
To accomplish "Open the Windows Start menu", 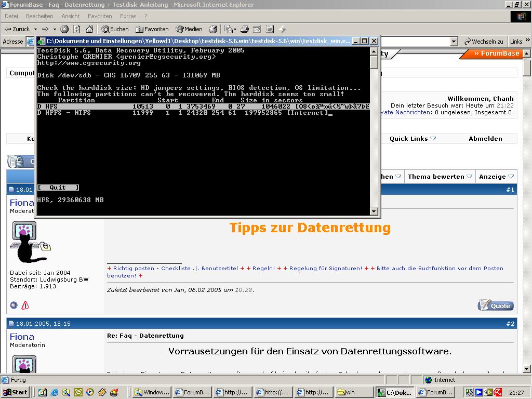I will point(16,393).
